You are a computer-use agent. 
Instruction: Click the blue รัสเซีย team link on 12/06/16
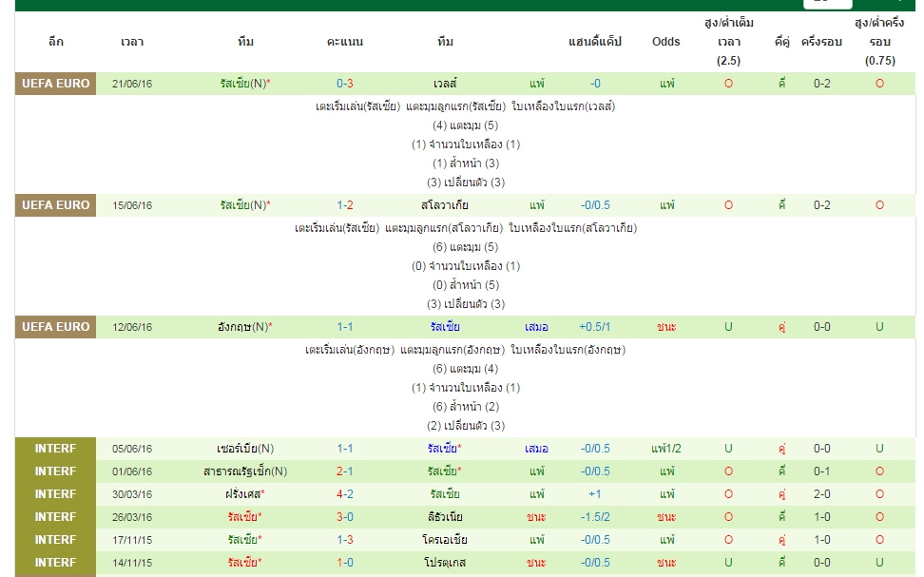click(x=445, y=326)
